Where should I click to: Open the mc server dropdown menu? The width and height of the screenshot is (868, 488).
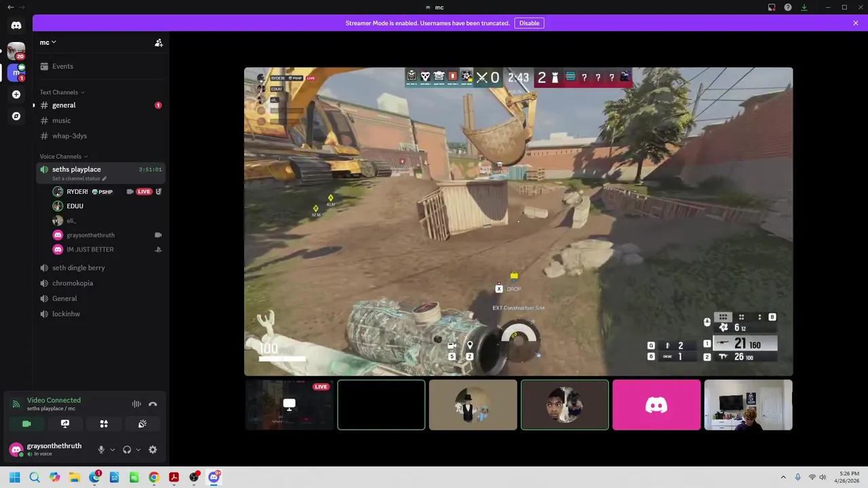[x=48, y=42]
